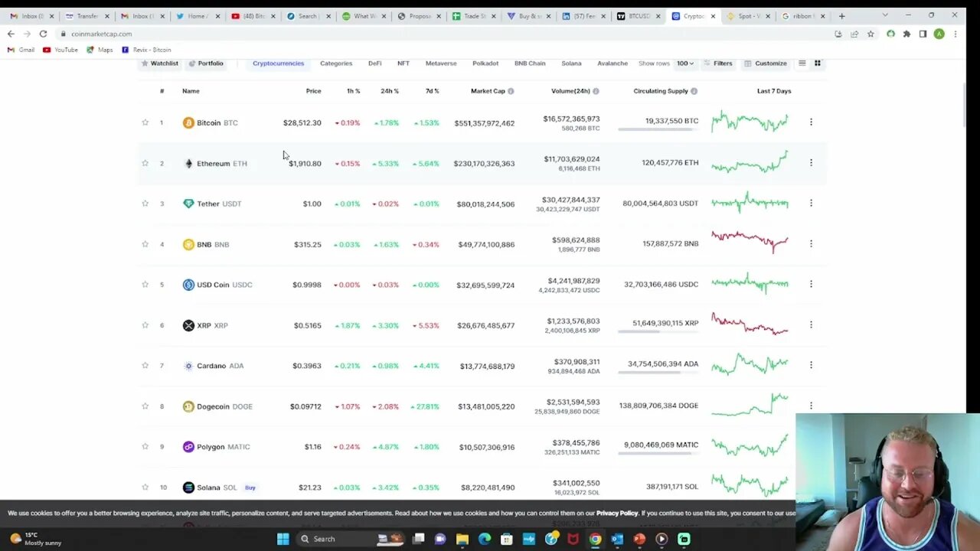Open the three-dot menu for USD Coin row
Image resolution: width=980 pixels, height=551 pixels.
pyautogui.click(x=811, y=284)
